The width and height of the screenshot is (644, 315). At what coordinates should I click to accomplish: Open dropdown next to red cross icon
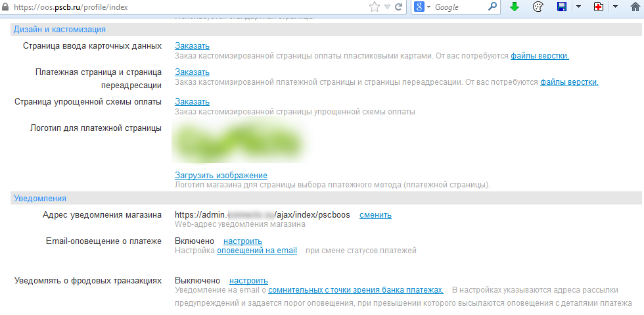pyautogui.click(x=615, y=7)
